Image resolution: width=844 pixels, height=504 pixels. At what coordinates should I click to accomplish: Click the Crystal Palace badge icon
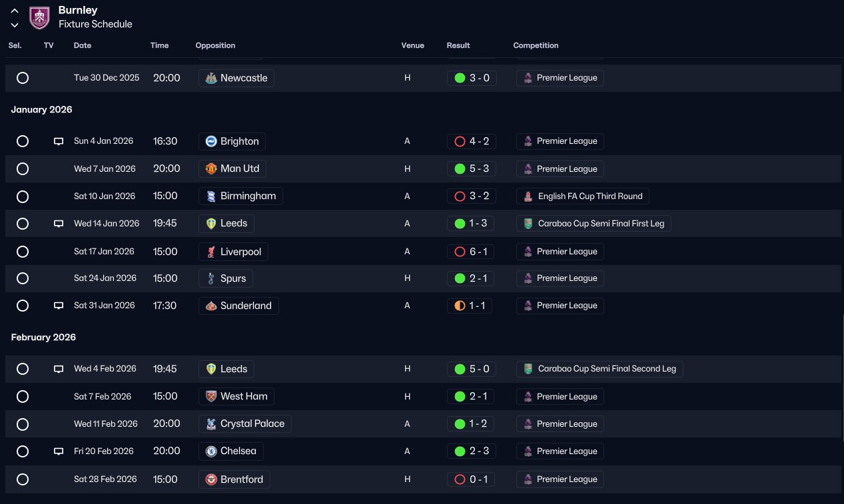(211, 424)
